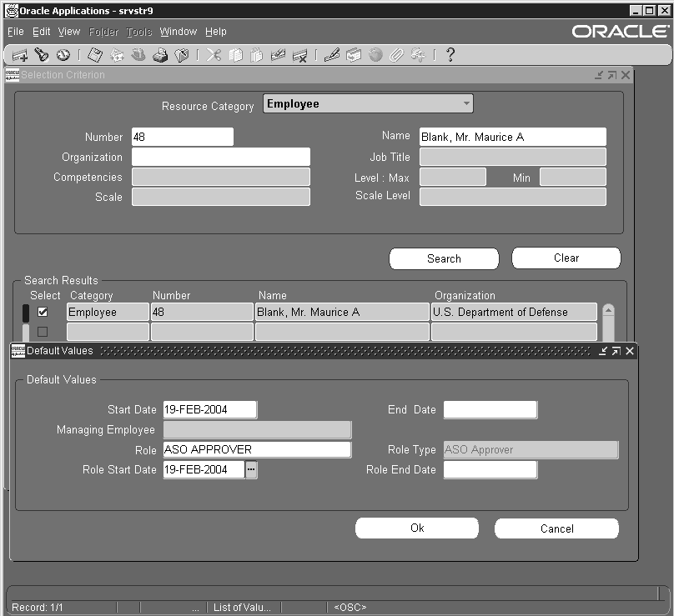Click Cancel in Default Values dialog
The height and width of the screenshot is (616, 674).
(x=556, y=528)
